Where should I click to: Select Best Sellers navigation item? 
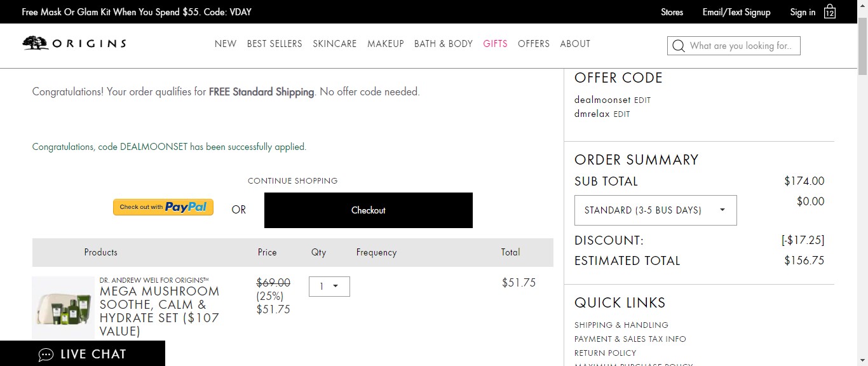(275, 44)
